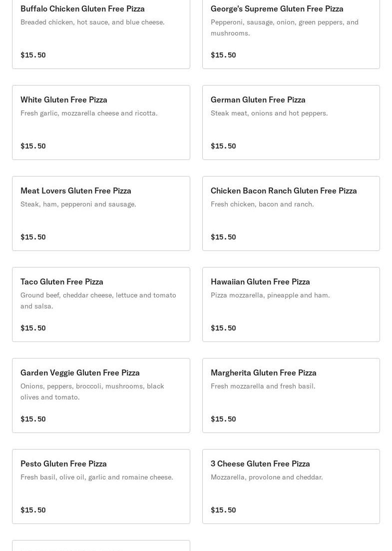392x551 pixels.
Task: Choose Pesto Gluten Free Pizza card
Action: click(101, 486)
